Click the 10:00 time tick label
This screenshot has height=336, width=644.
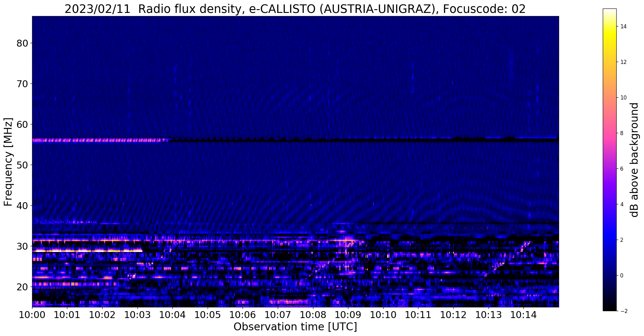32,315
